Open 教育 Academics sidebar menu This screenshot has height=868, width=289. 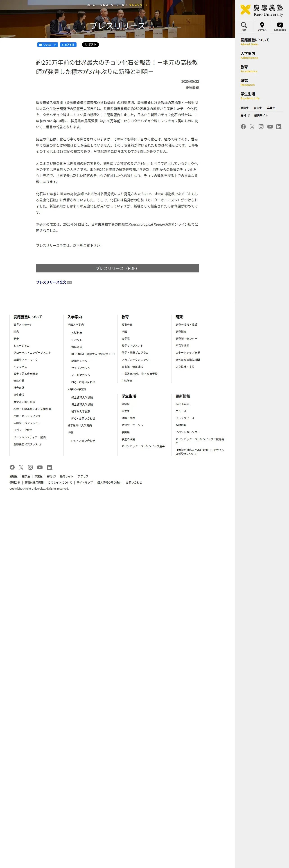pos(249,69)
